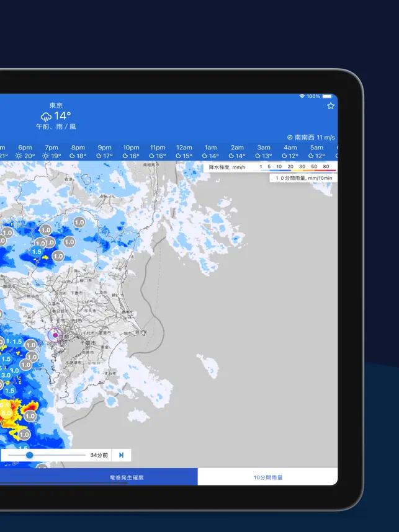The height and width of the screenshot is (532, 399).
Task: Select the 5am 12° hourly forecast
Action: click(316, 152)
